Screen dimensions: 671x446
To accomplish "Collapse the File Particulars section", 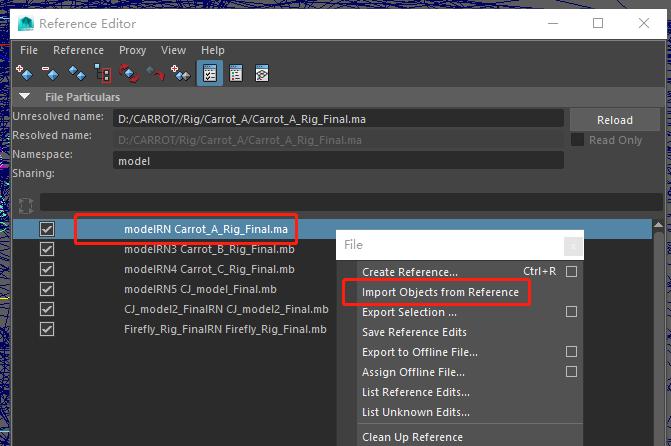I will (24, 97).
